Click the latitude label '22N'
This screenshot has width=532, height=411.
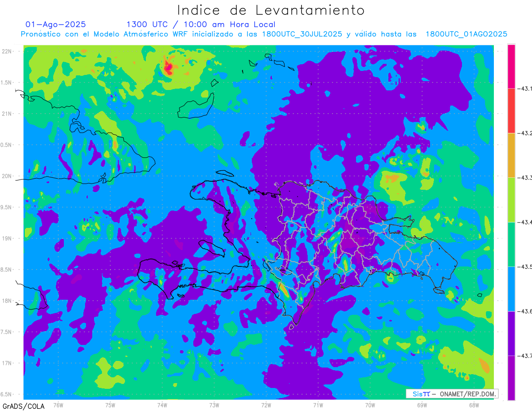(7, 51)
